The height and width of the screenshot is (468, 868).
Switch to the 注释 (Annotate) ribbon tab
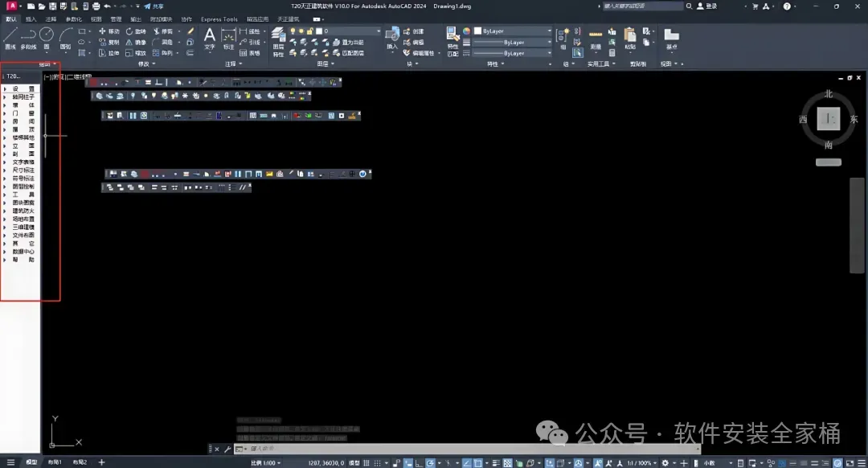[51, 19]
